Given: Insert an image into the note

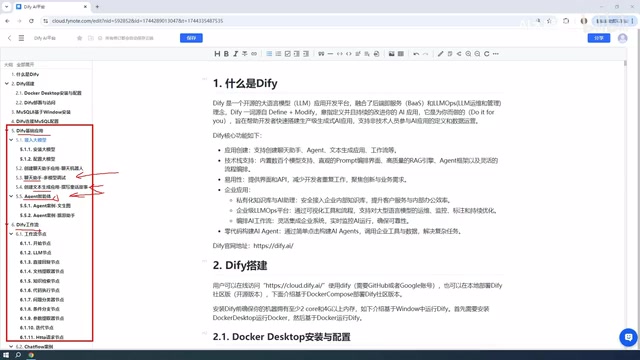Looking at the screenshot, I should click(391, 54).
